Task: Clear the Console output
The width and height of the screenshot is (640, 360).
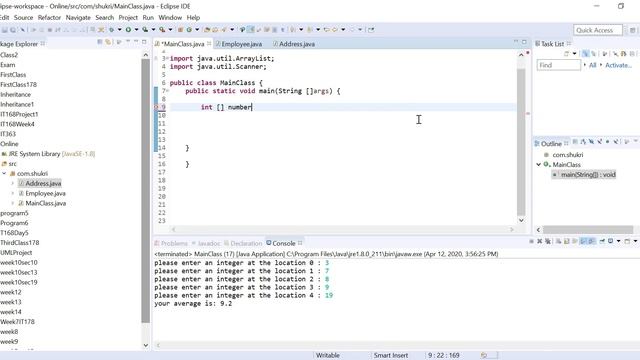Action: pyautogui.click(x=558, y=241)
